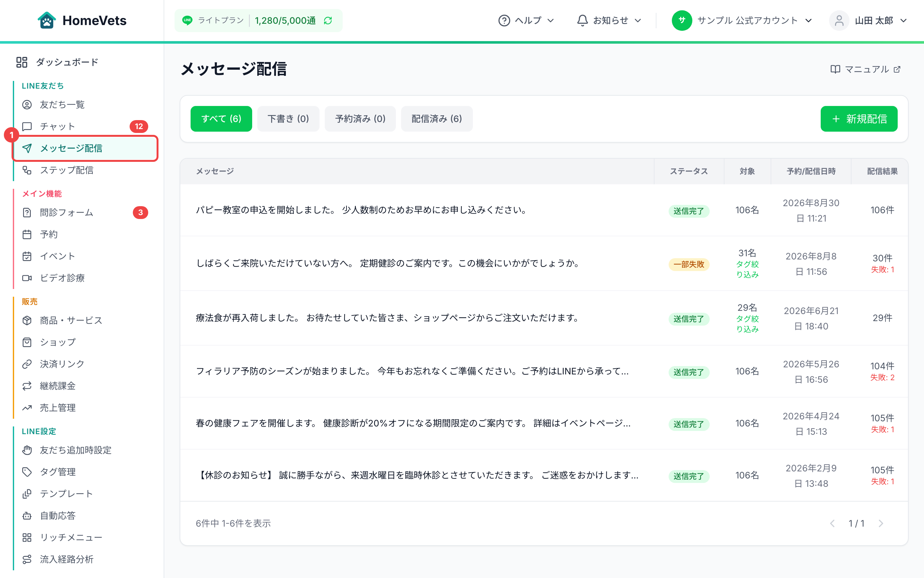The height and width of the screenshot is (578, 924).
Task: Open タグ管理 in the sidebar
Action: tap(49, 472)
